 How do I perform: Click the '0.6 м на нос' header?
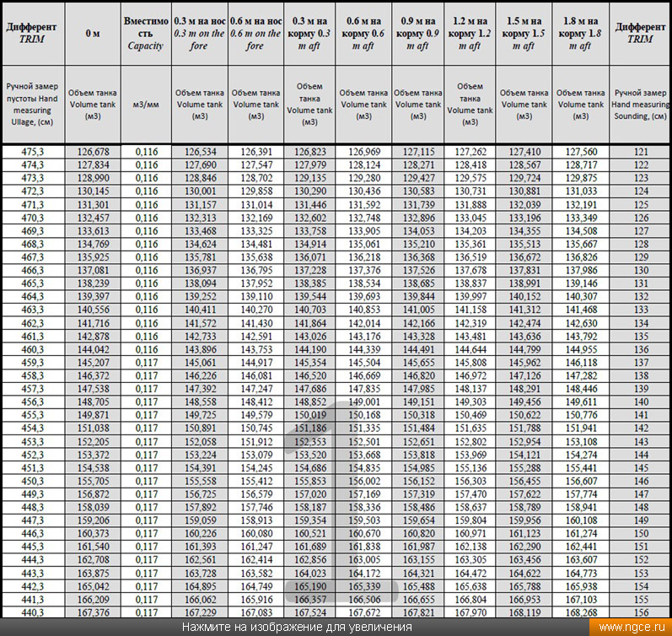(x=255, y=34)
